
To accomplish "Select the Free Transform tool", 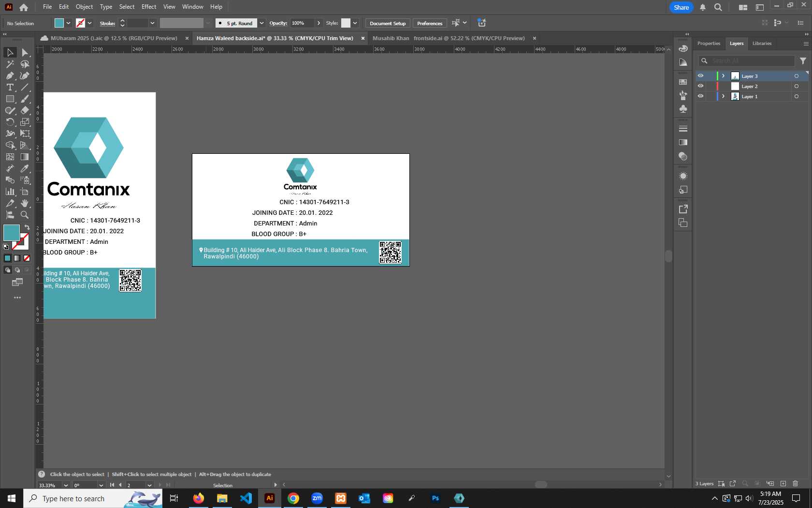I will (25, 134).
